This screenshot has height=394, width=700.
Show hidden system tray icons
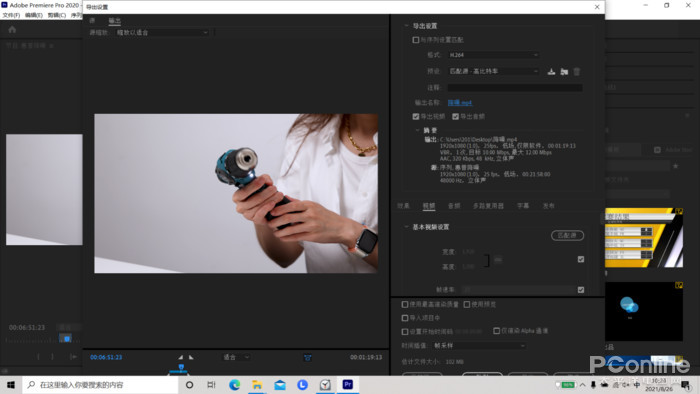pos(583,385)
